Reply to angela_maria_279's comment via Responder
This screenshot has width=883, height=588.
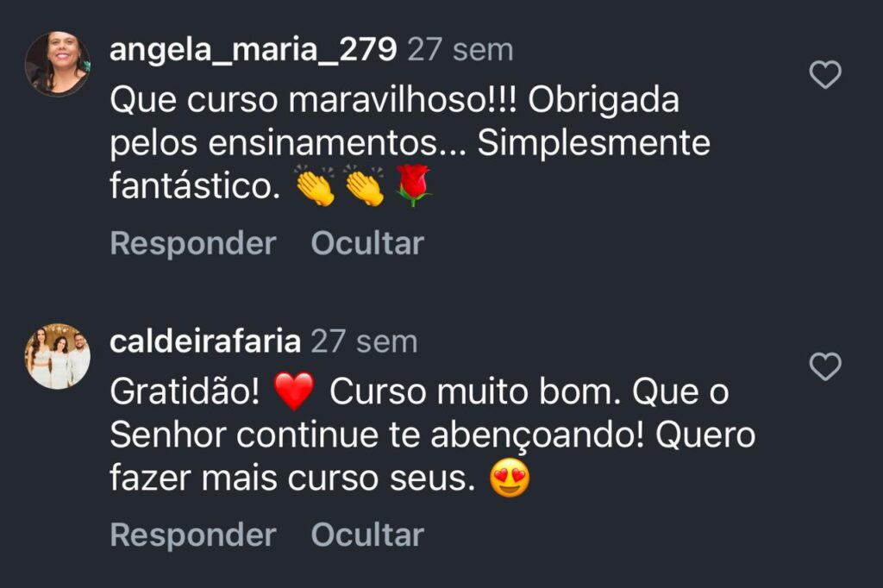[193, 244]
